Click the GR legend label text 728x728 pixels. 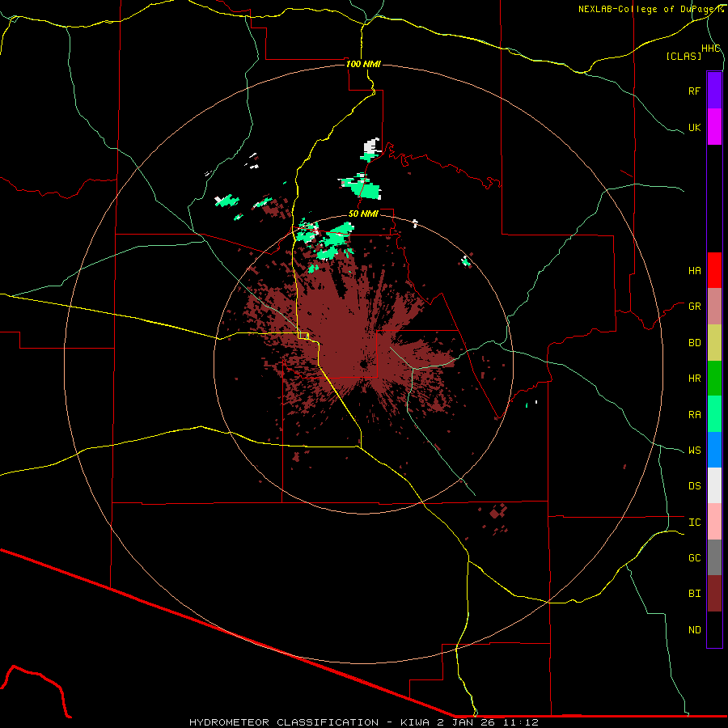(694, 307)
